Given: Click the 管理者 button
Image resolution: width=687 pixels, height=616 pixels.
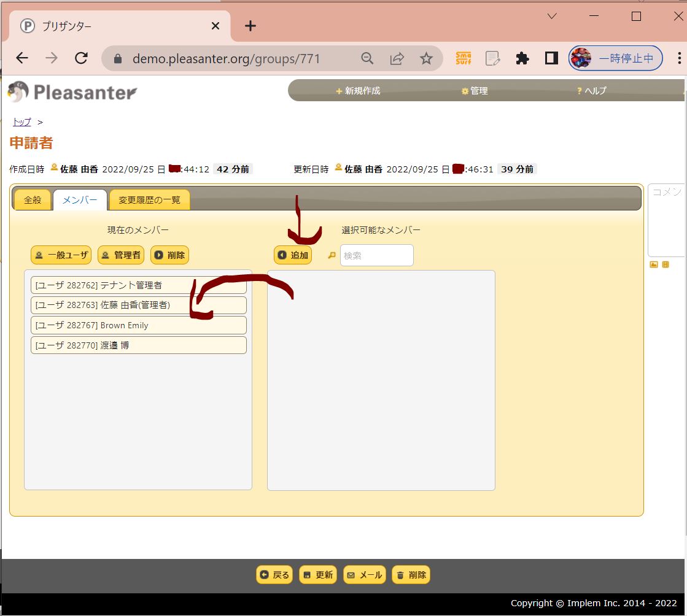Looking at the screenshot, I should pyautogui.click(x=121, y=255).
